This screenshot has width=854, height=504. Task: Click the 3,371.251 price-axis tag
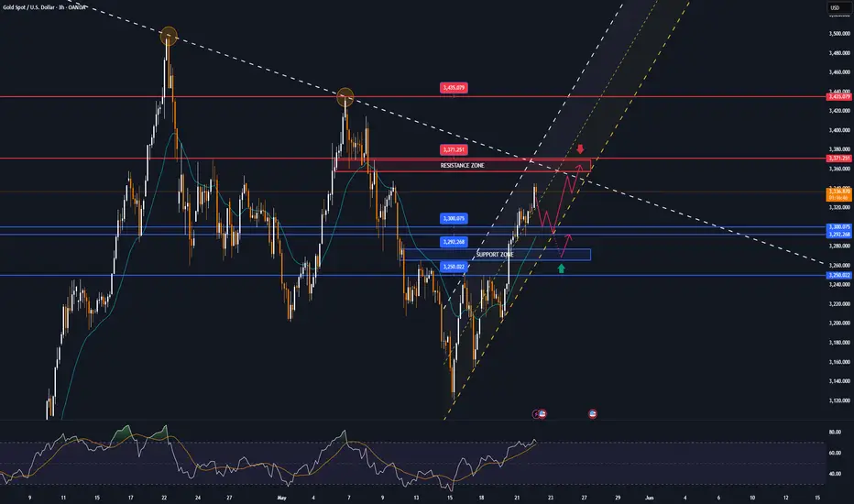coord(838,159)
